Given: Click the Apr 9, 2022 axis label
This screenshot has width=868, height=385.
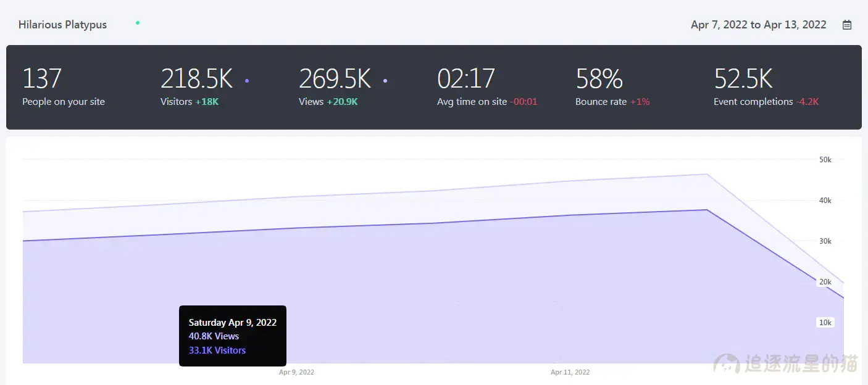Looking at the screenshot, I should (x=296, y=372).
